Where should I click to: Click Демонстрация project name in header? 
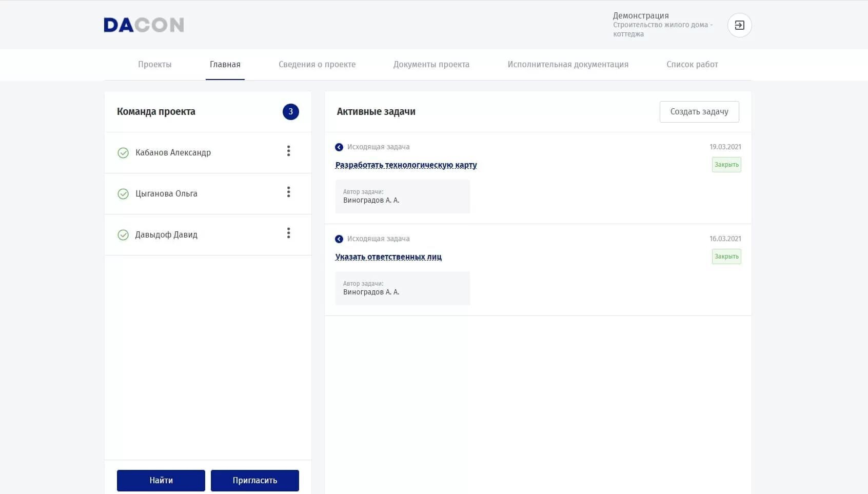(x=641, y=16)
